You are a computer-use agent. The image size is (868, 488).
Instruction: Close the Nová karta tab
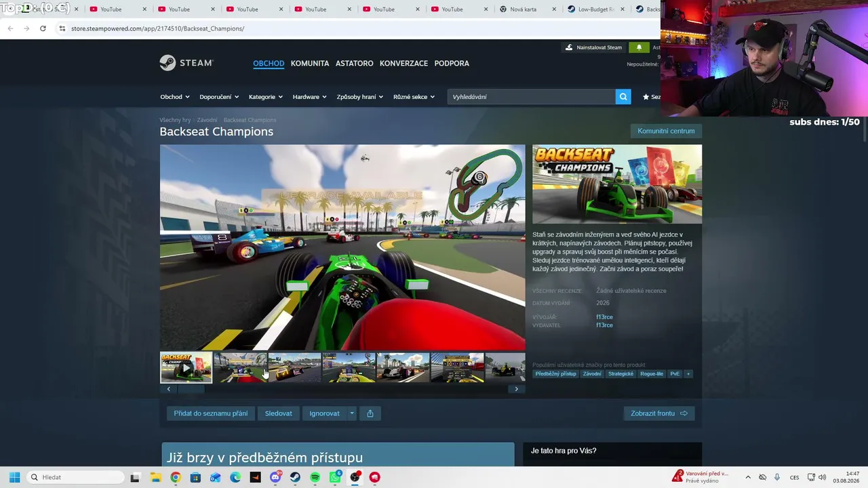554,9
